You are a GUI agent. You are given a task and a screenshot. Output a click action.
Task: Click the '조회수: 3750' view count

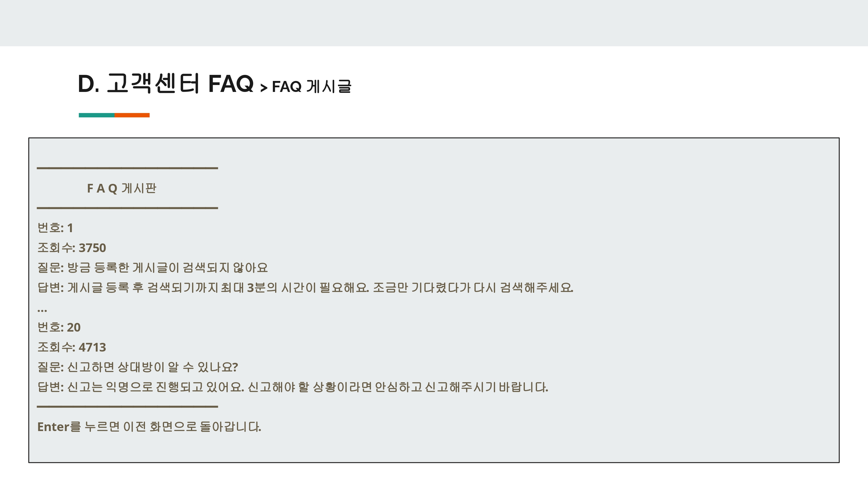(x=72, y=248)
